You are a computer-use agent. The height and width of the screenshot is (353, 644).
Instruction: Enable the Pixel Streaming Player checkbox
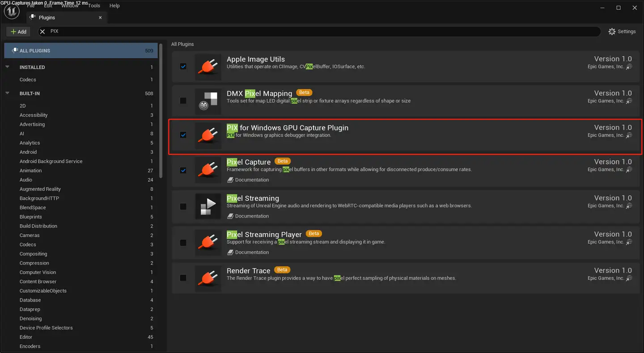[x=183, y=243]
